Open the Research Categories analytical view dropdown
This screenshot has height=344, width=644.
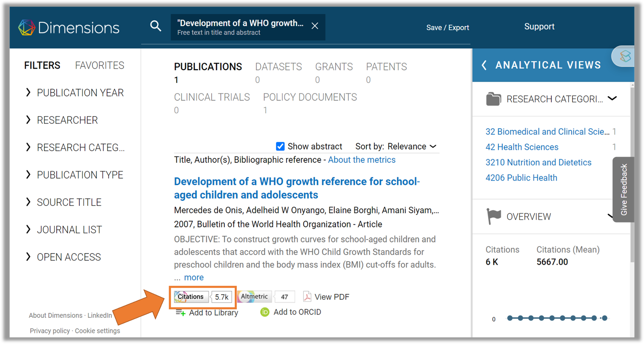pyautogui.click(x=612, y=99)
